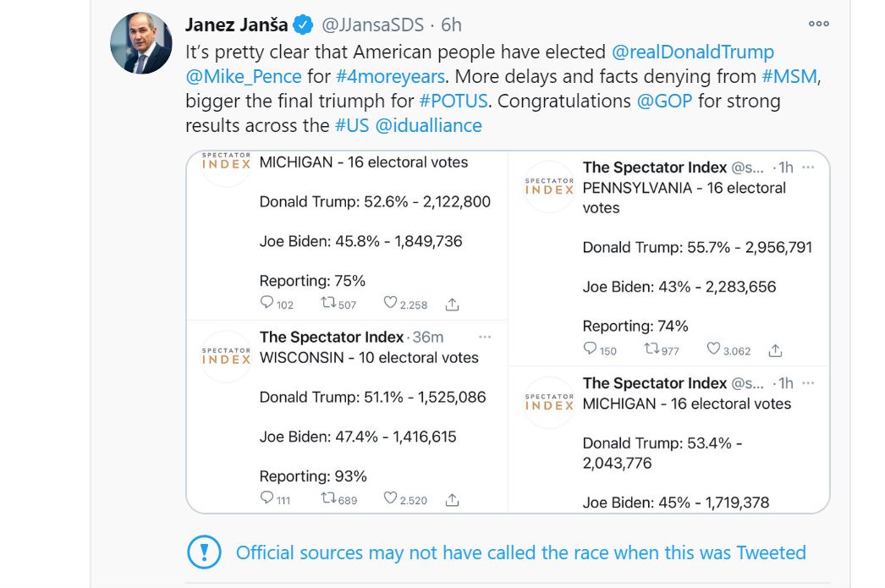Click the @Mike_Pence mention
The height and width of the screenshot is (588, 885).
point(244,76)
